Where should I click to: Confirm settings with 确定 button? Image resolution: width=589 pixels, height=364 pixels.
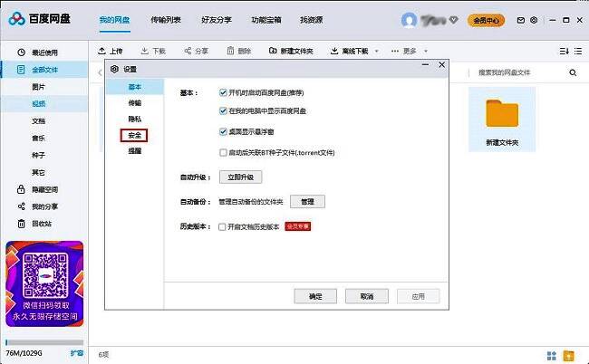pyautogui.click(x=315, y=296)
